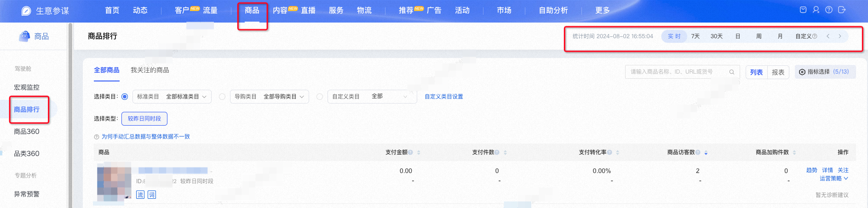The height and width of the screenshot is (208, 868).
Task: Click the 词 tag icon under the product
Action: click(152, 195)
